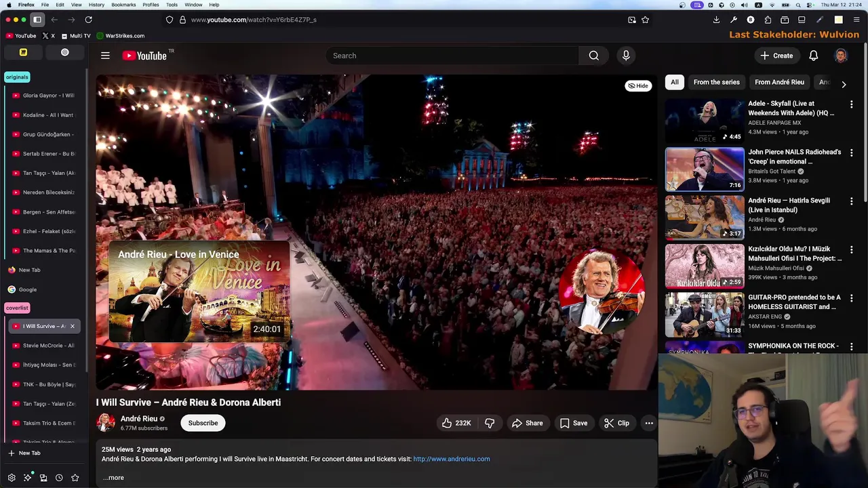The height and width of the screenshot is (488, 868).
Task: Open picture-in-picture icon in address bar
Action: coord(631,20)
